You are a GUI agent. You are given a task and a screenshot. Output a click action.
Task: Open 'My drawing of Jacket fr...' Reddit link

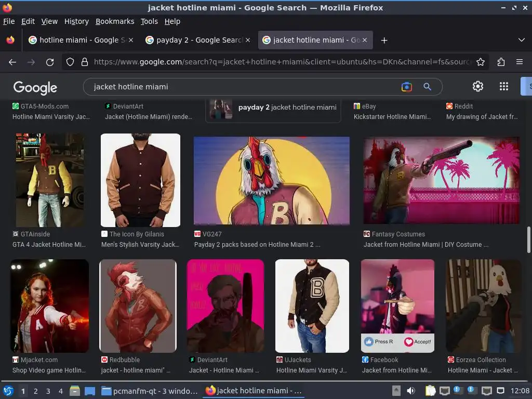point(482,117)
